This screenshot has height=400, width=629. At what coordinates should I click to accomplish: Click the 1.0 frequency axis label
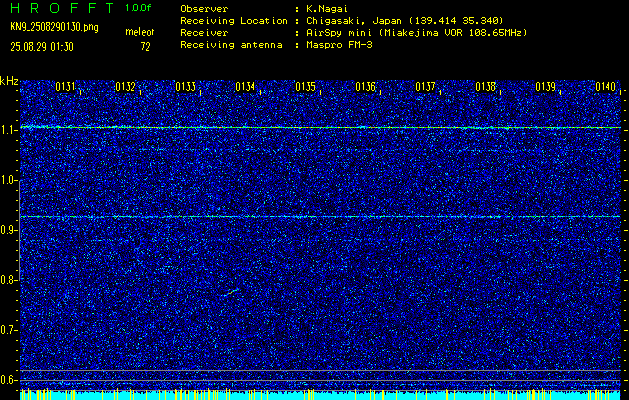pos(9,181)
